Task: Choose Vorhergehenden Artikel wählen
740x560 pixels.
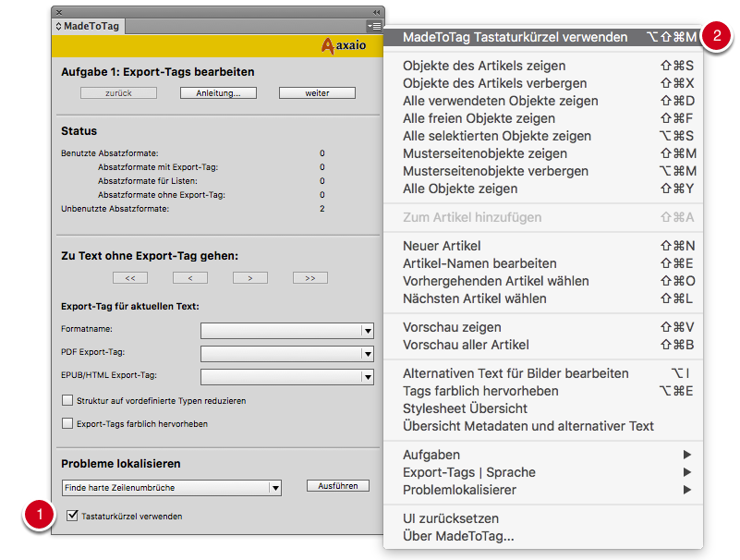Action: pos(542,281)
